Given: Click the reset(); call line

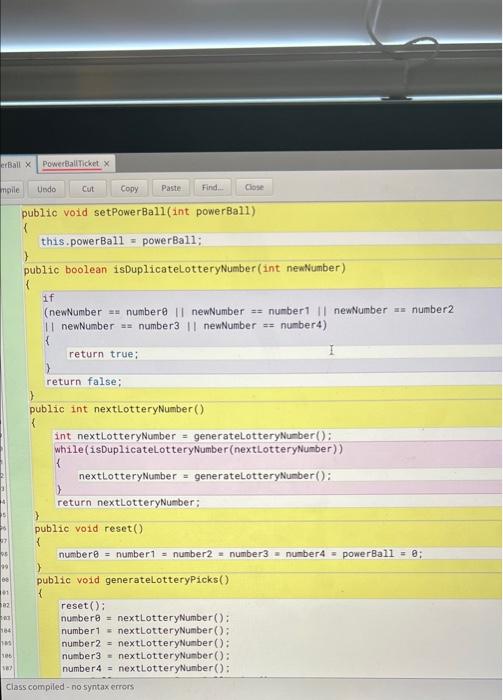Looking at the screenshot, I should [x=83, y=606].
